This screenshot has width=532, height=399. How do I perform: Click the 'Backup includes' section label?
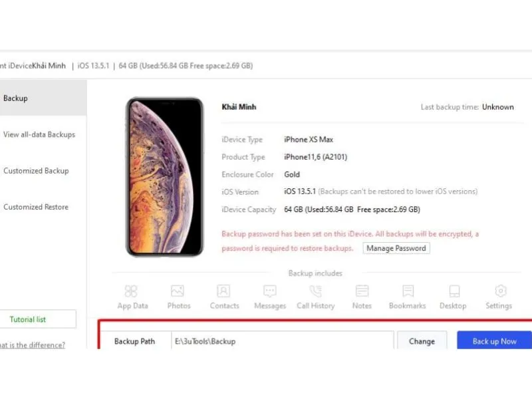click(x=315, y=273)
